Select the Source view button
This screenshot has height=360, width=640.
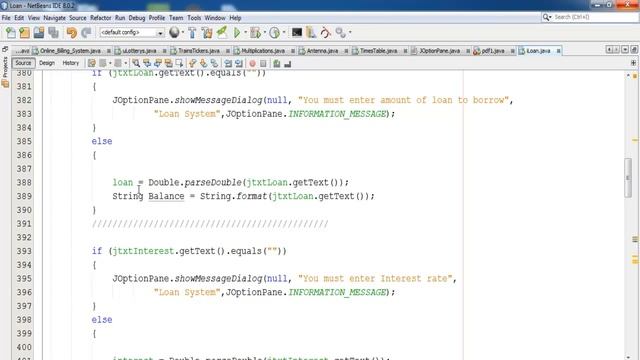23,63
